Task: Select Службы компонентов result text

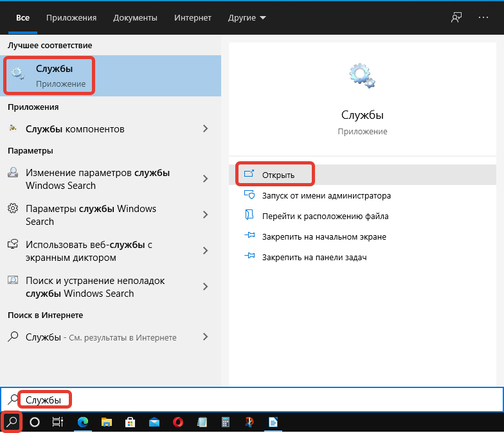Action: pos(75,129)
